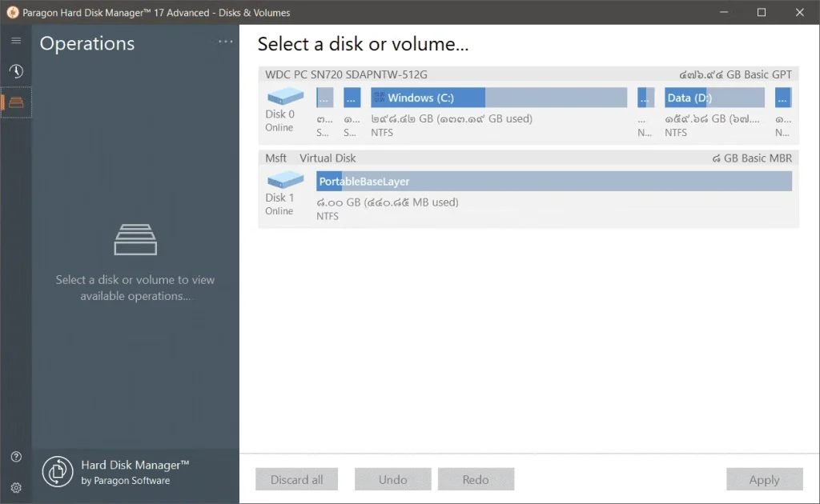820x504 pixels.
Task: Select the PortableBaseLayer volume
Action: tap(553, 182)
